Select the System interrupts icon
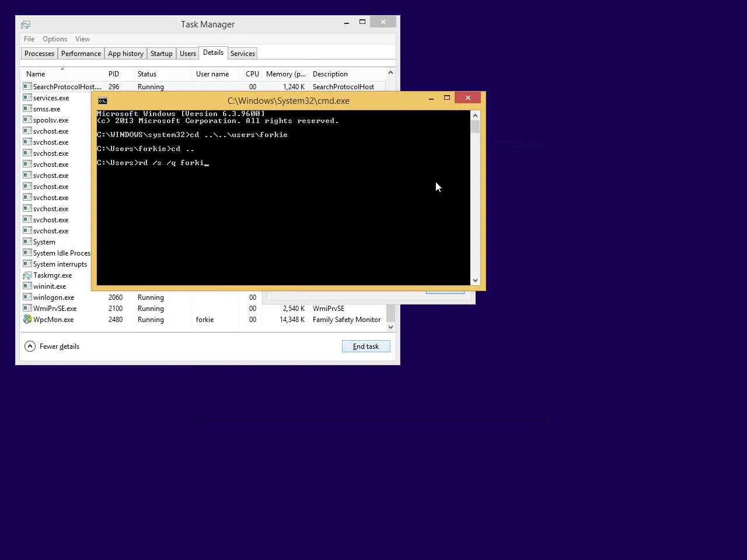 pos(27,264)
